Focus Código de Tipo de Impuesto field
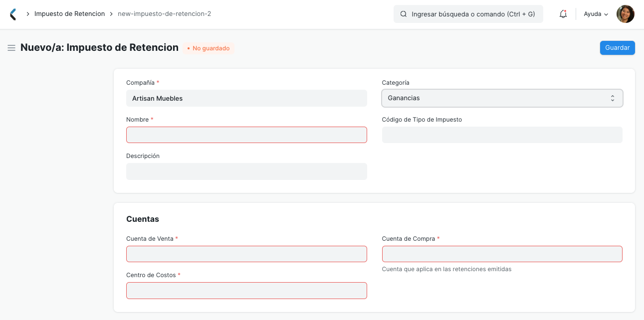 click(x=502, y=135)
